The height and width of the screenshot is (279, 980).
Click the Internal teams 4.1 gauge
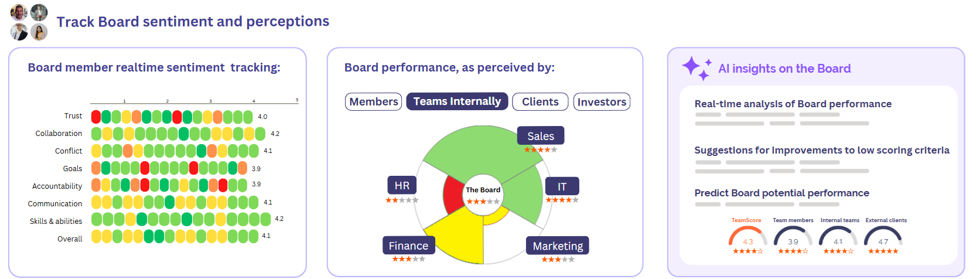838,237
